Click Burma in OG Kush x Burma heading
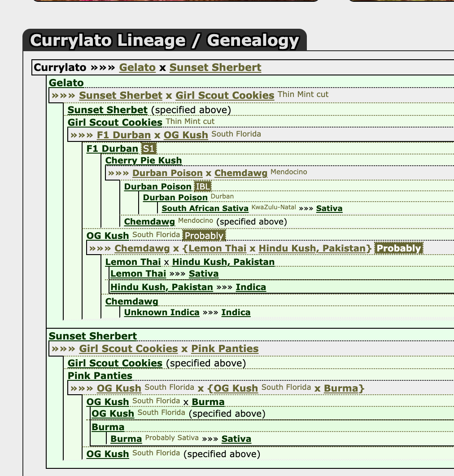 point(208,402)
